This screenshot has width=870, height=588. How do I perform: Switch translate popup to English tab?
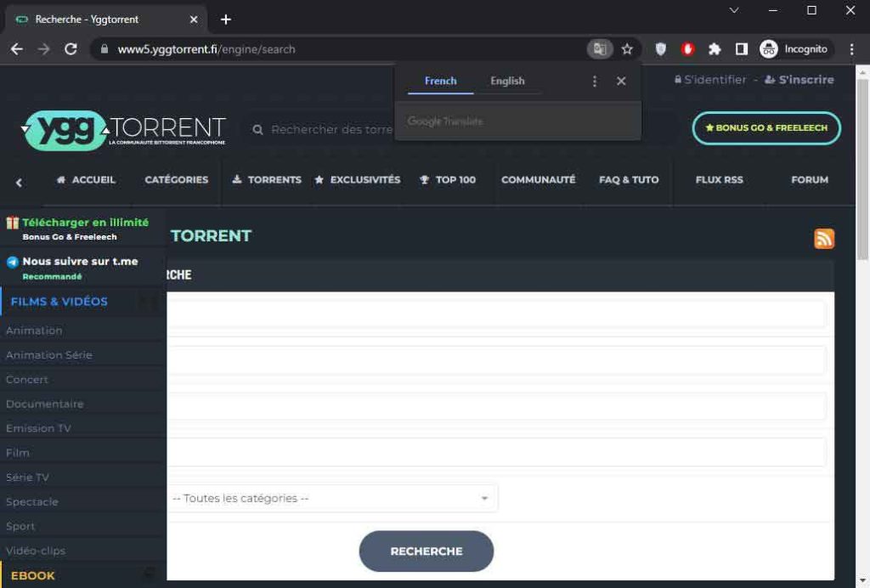pyautogui.click(x=507, y=81)
